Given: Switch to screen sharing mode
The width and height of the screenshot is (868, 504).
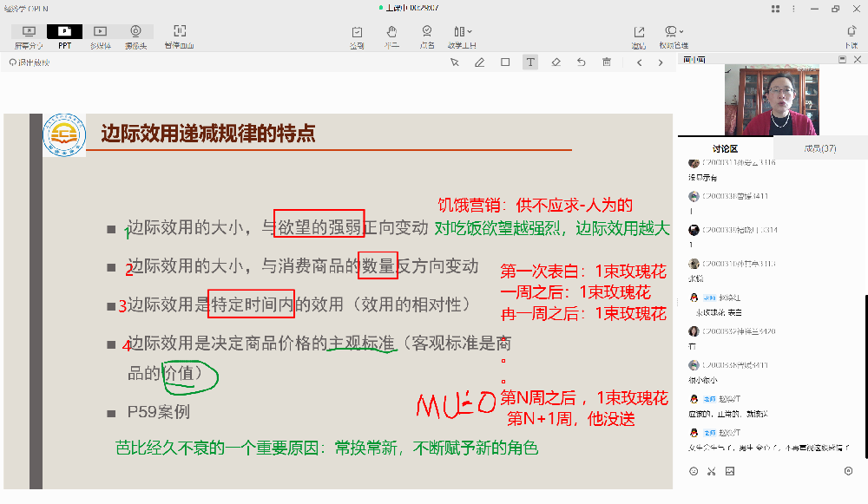Looking at the screenshot, I should 29,36.
